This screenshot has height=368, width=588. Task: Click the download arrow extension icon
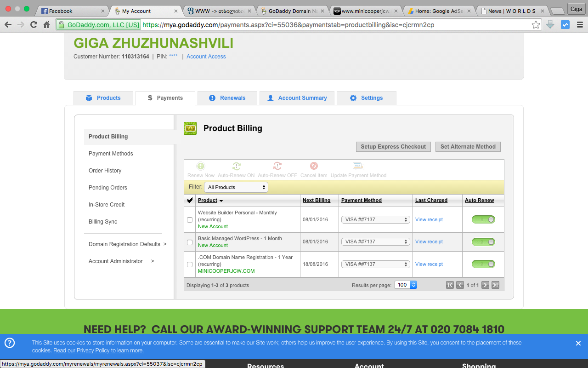(x=550, y=25)
